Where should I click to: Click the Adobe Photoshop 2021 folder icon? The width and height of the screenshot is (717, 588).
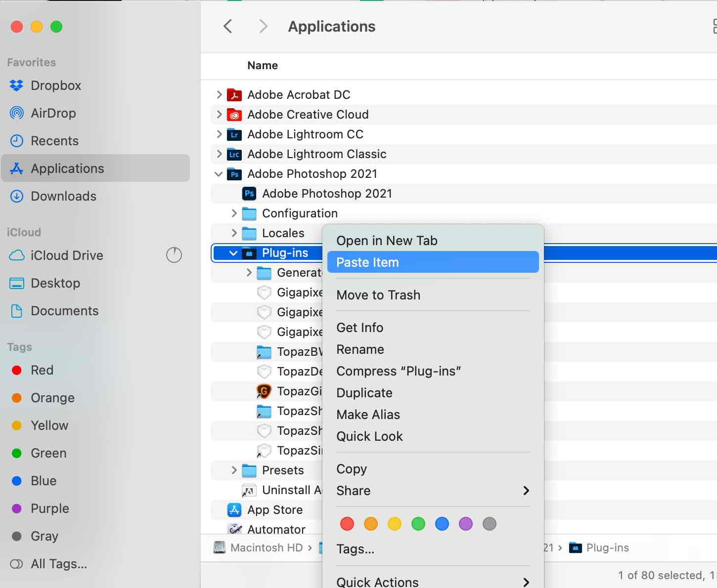point(234,174)
